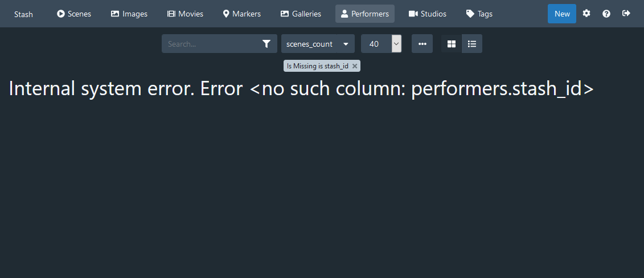Switch to list view
Image resolution: width=644 pixels, height=278 pixels.
pos(472,43)
